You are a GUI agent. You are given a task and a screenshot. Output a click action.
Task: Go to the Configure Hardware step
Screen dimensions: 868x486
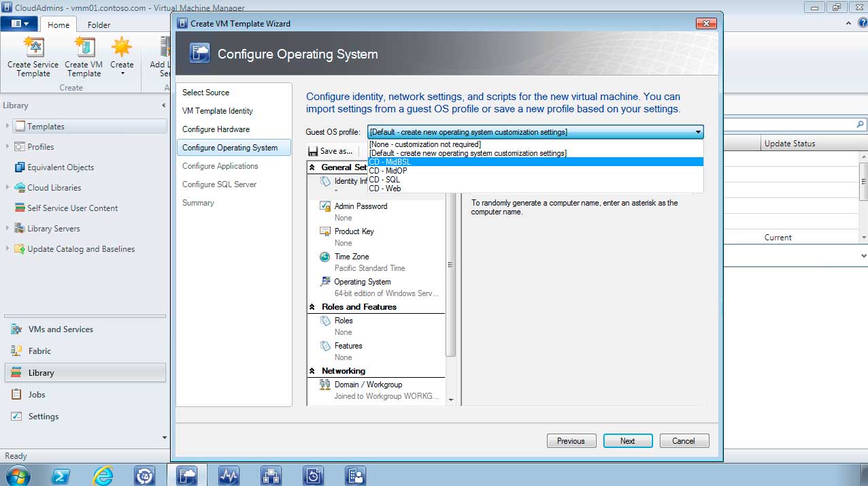pos(216,129)
